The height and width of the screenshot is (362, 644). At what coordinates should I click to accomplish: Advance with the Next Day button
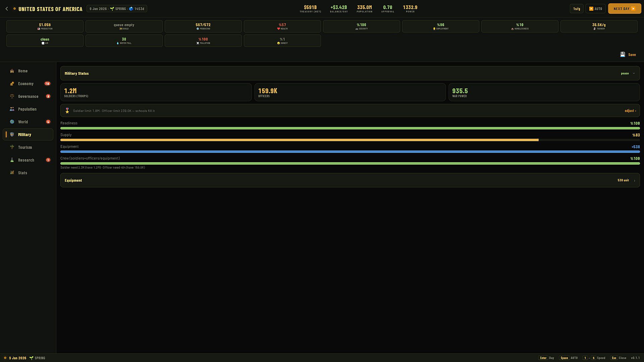(625, 9)
